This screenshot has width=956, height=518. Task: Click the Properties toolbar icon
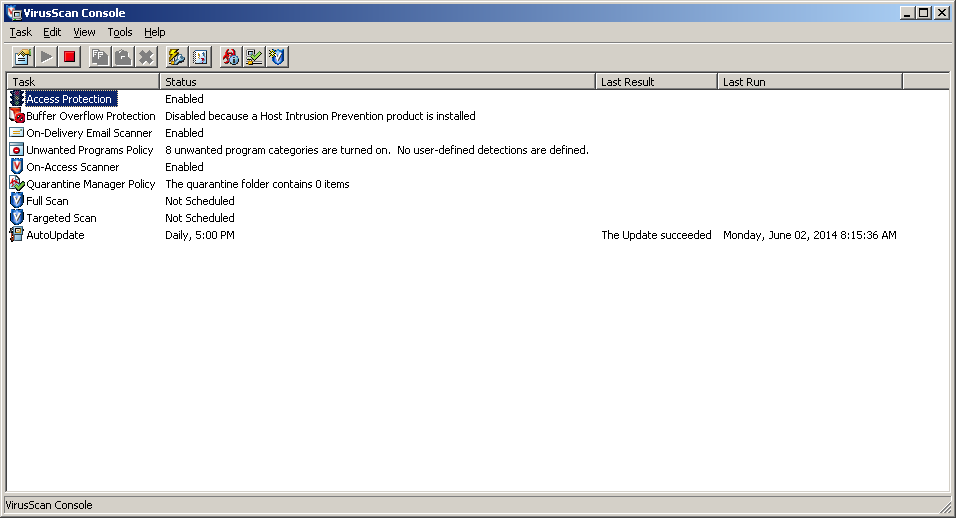click(x=22, y=57)
